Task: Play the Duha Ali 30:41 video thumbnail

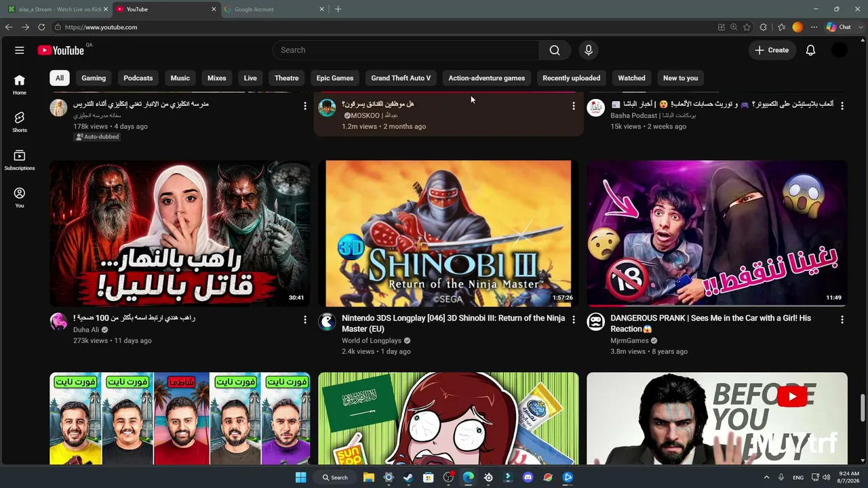Action: click(x=180, y=234)
